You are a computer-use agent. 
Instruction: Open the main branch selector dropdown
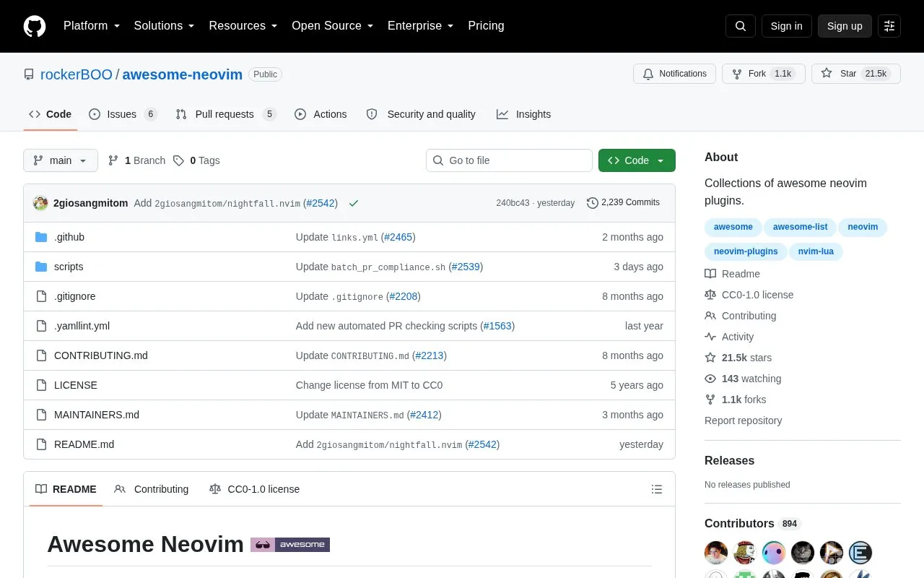tap(61, 160)
